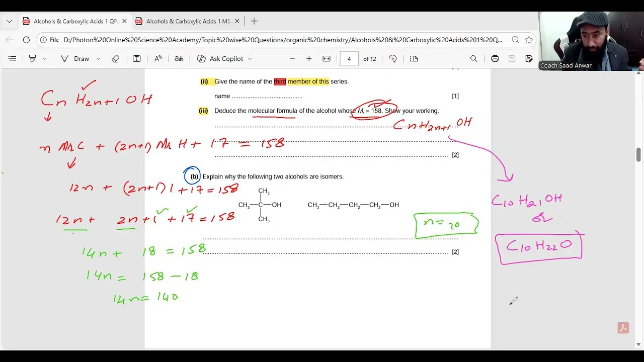Screen dimensions: 644x362
Task: Open the Translate tool
Action: click(x=179, y=59)
